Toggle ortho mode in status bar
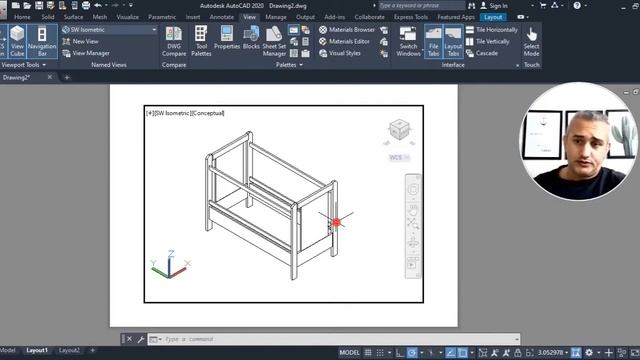 click(x=400, y=353)
